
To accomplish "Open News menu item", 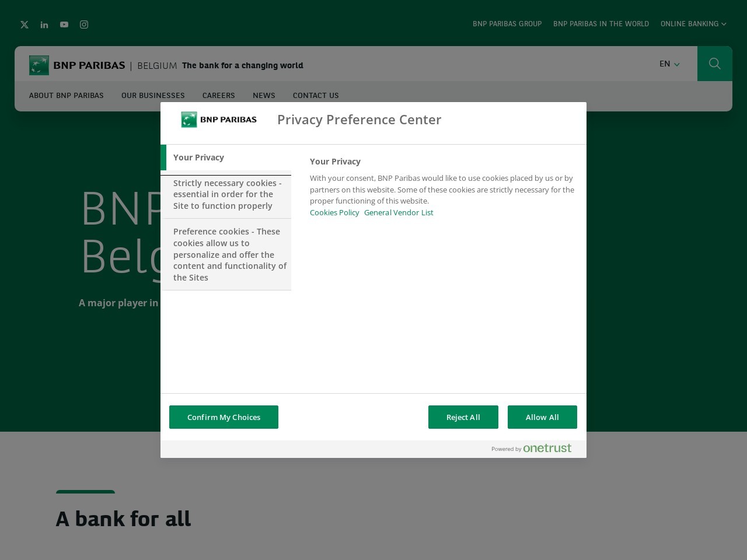I will coord(264,95).
